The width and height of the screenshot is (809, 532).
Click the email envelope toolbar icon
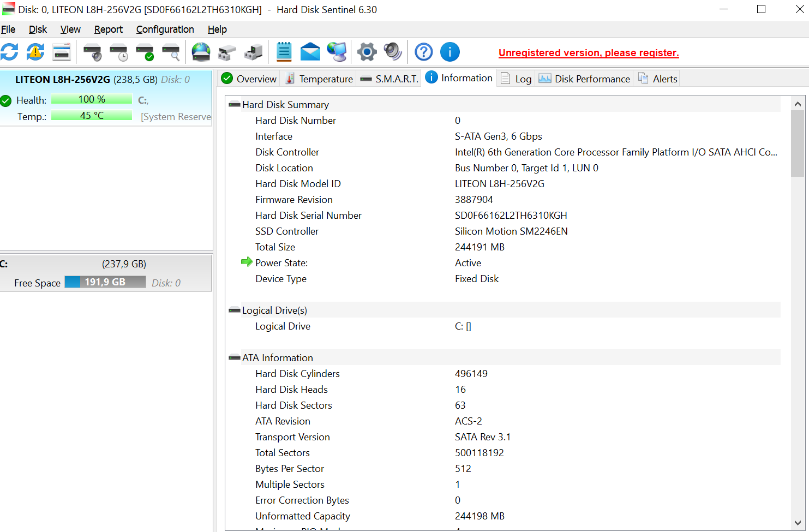point(310,52)
